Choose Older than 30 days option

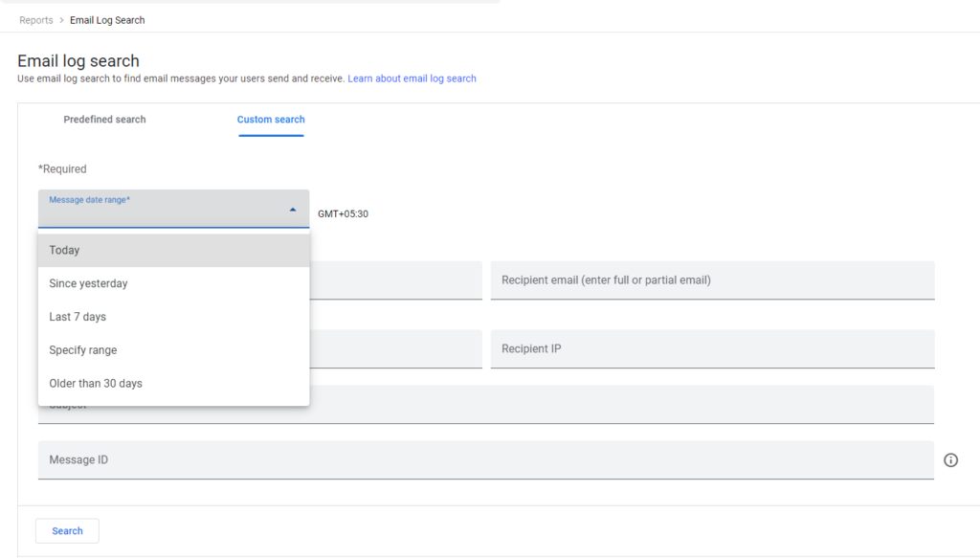[96, 384]
